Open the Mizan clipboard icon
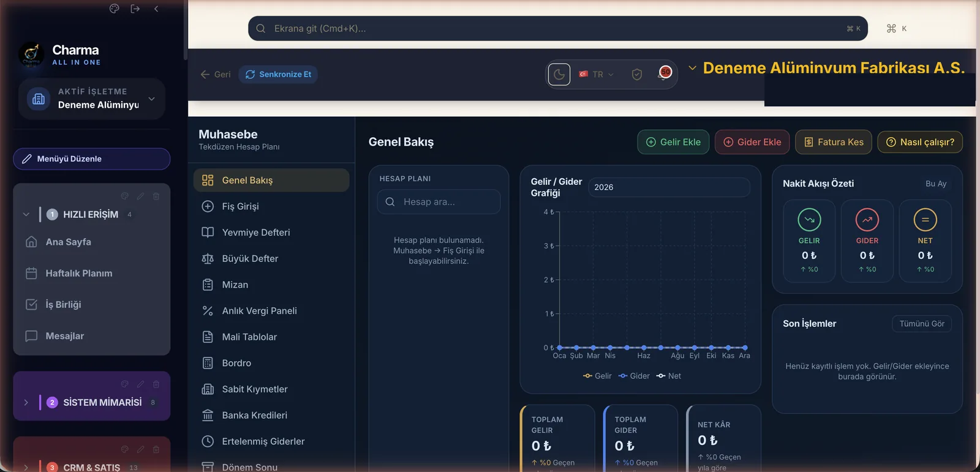Image resolution: width=980 pixels, height=472 pixels. tap(208, 285)
